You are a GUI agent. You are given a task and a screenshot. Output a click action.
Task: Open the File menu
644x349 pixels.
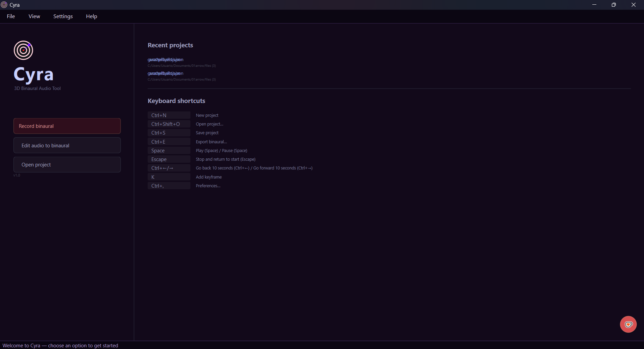click(x=11, y=16)
